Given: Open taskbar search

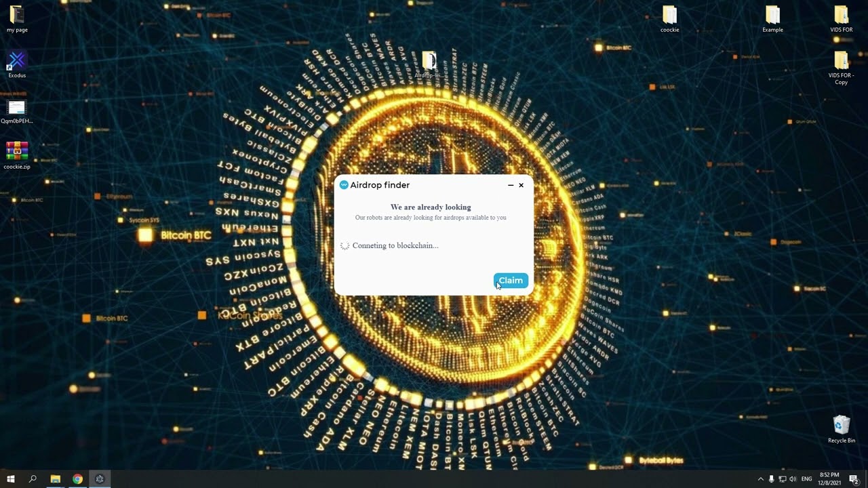Looking at the screenshot, I should [x=33, y=479].
